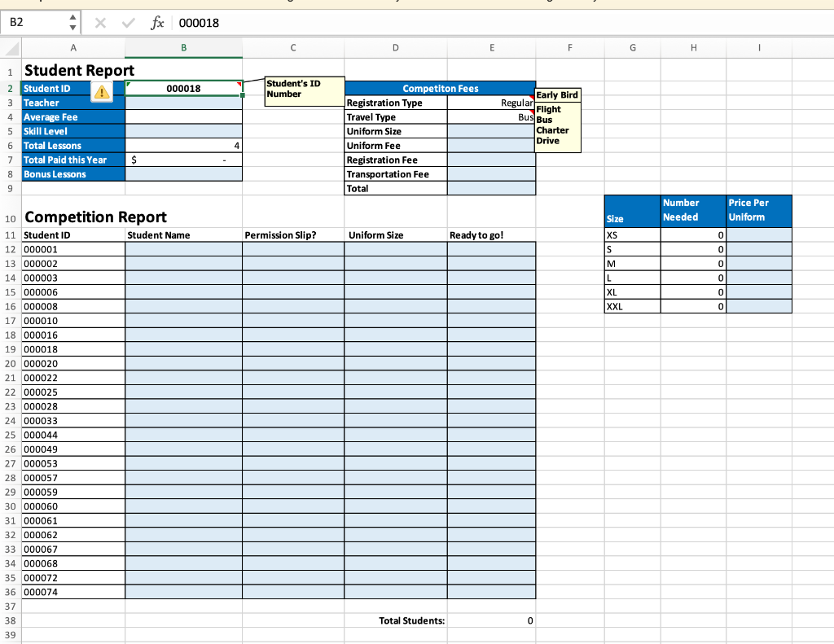The width and height of the screenshot is (834, 644).
Task: Open the Name Box to type a cell reference
Action: pyautogui.click(x=37, y=24)
